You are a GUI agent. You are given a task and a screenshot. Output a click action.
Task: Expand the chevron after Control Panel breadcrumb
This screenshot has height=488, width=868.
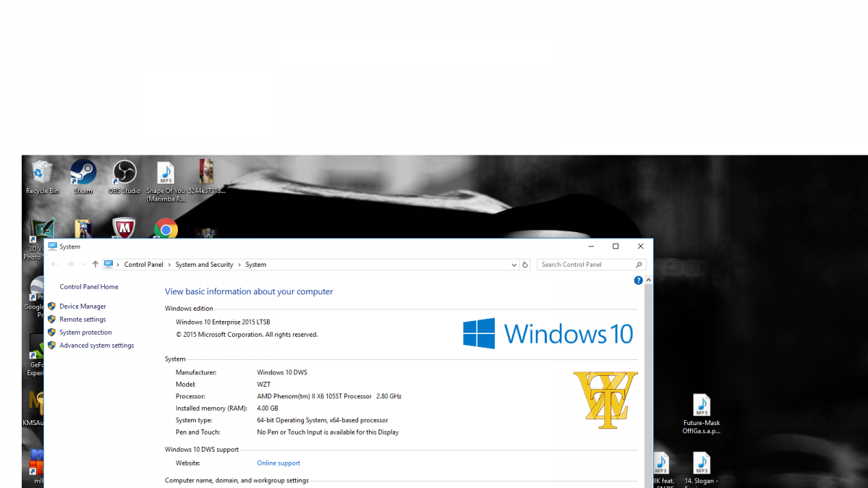pos(170,265)
